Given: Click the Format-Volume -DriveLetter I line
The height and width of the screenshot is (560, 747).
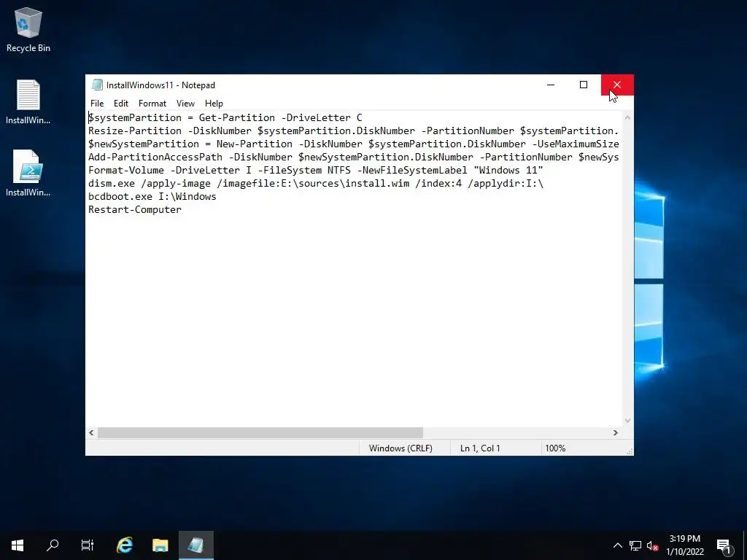Looking at the screenshot, I should [316, 170].
